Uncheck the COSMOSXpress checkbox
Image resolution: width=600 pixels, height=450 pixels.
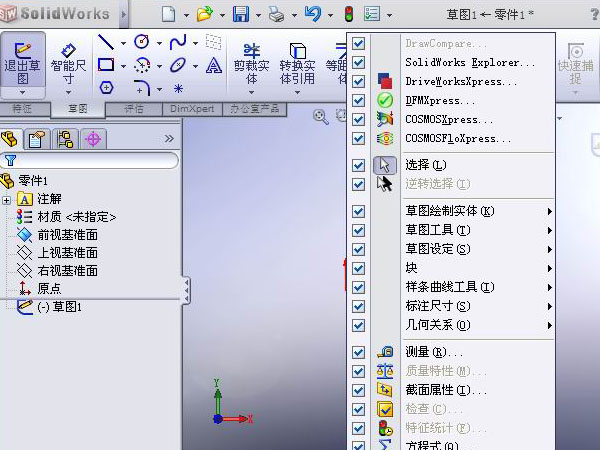coord(358,119)
